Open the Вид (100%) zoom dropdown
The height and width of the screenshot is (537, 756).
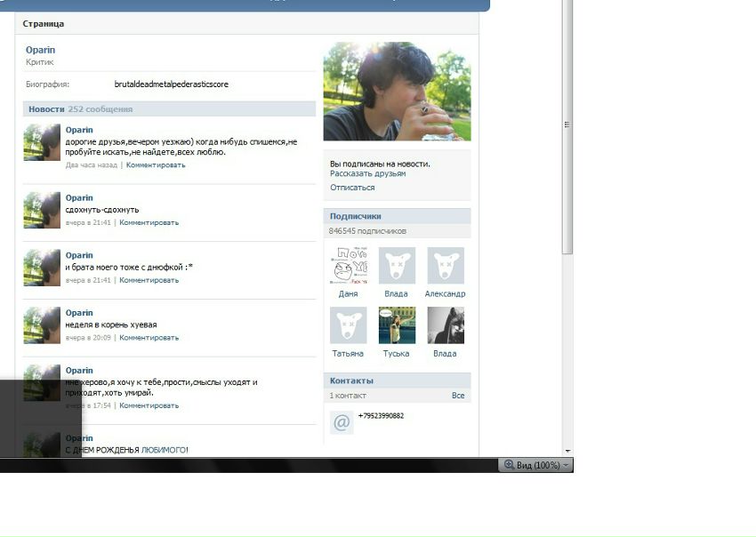click(536, 465)
